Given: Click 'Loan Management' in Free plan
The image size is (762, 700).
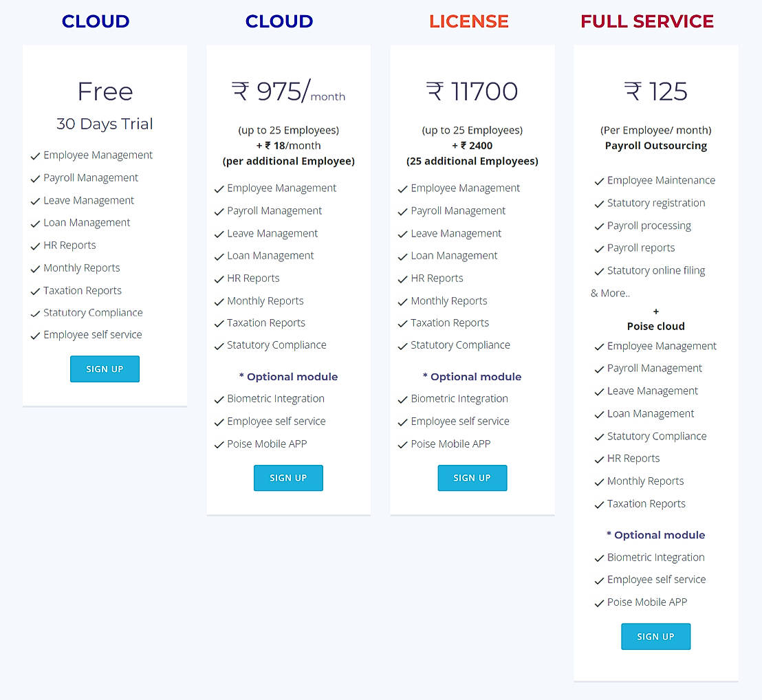Looking at the screenshot, I should point(87,223).
